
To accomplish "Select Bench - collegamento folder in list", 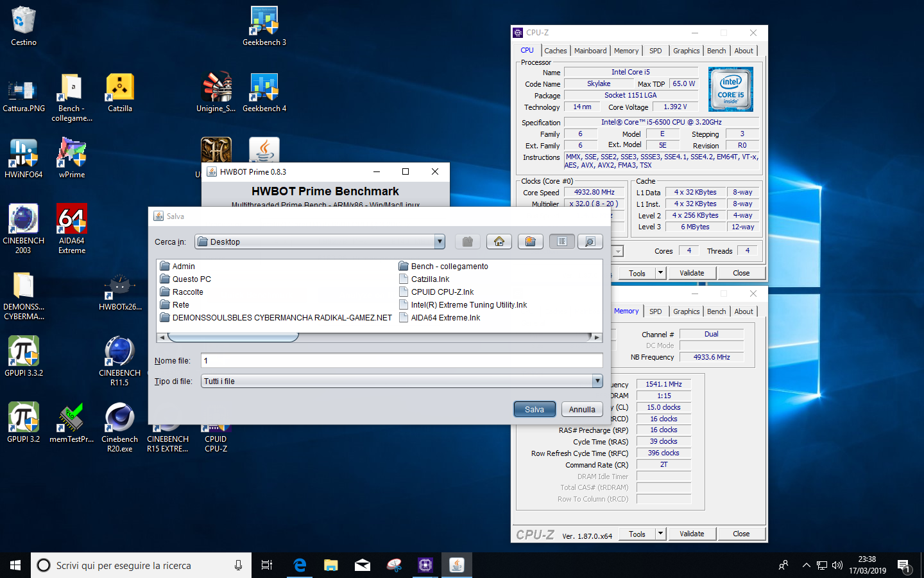I will point(443,266).
